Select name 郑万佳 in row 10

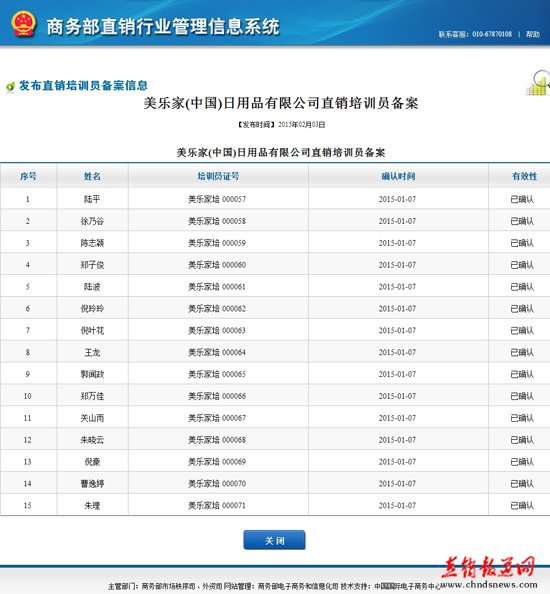(92, 396)
